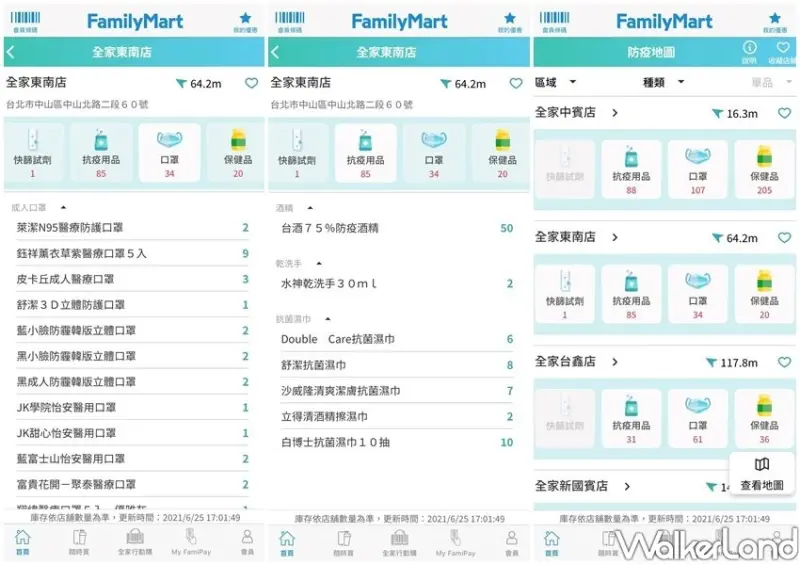Expand 全家新國賓店 store chevron
The image size is (800, 565).
coord(627,486)
